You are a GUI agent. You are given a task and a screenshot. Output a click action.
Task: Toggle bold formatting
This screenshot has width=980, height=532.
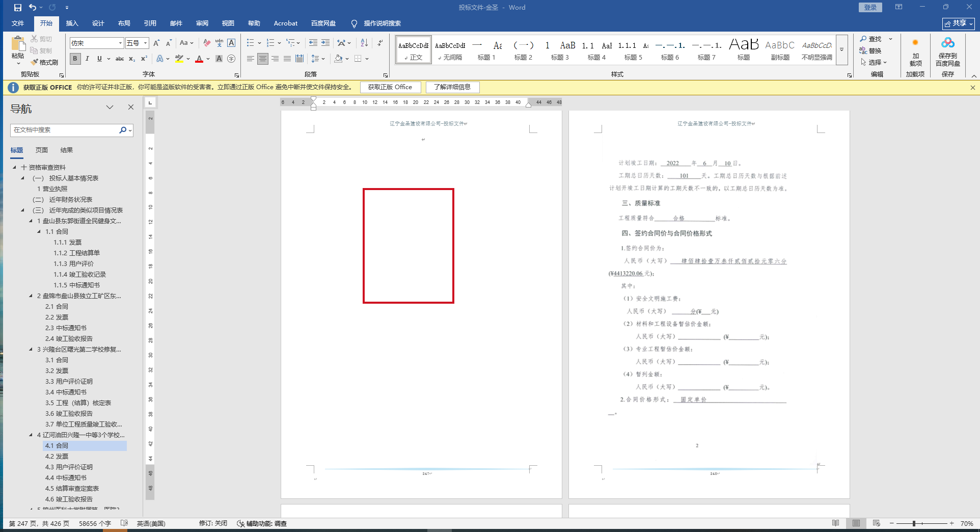(75, 59)
